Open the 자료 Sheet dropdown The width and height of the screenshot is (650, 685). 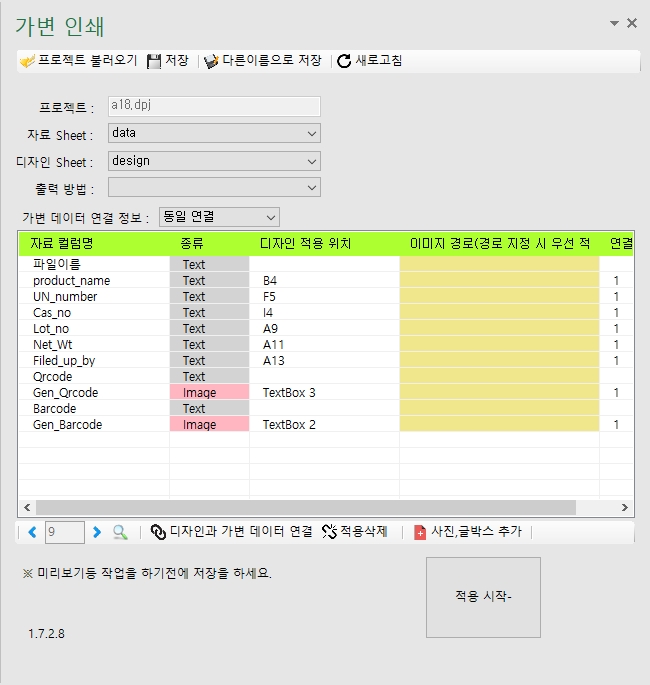pos(312,133)
